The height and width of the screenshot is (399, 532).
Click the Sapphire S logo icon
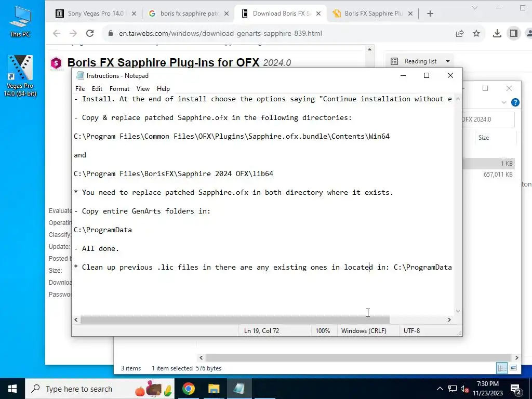pyautogui.click(x=56, y=63)
